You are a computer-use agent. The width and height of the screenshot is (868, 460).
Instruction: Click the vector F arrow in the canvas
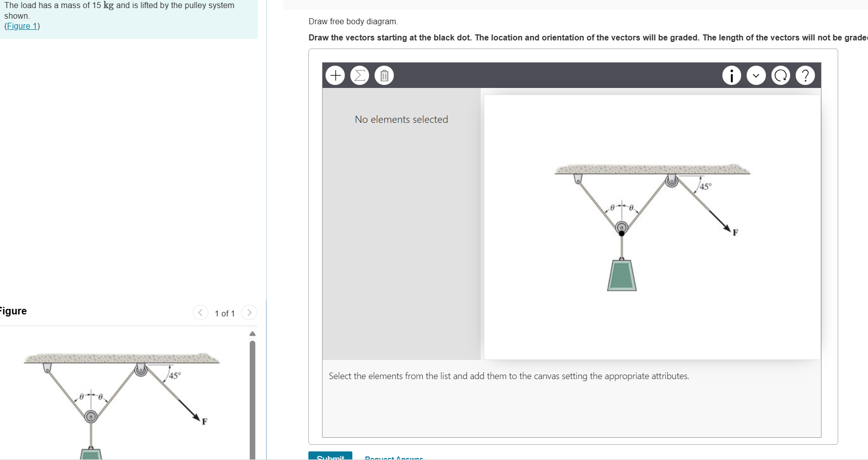coord(727,227)
